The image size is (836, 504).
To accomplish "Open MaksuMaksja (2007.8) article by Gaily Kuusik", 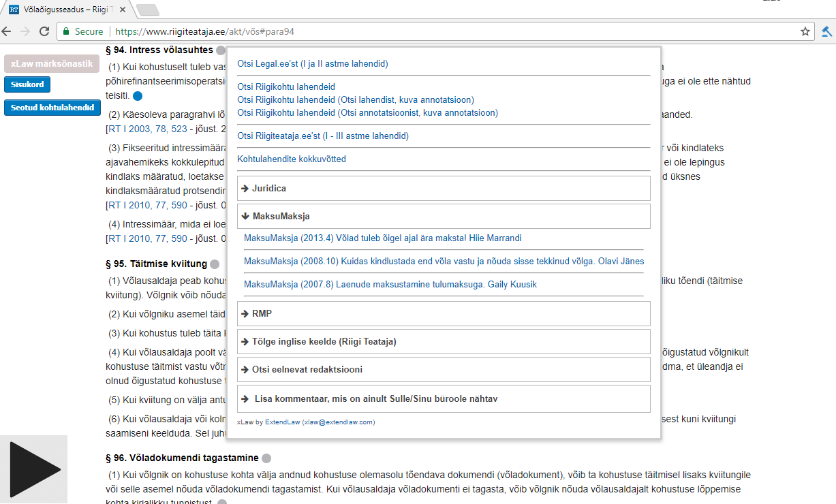I will click(390, 285).
